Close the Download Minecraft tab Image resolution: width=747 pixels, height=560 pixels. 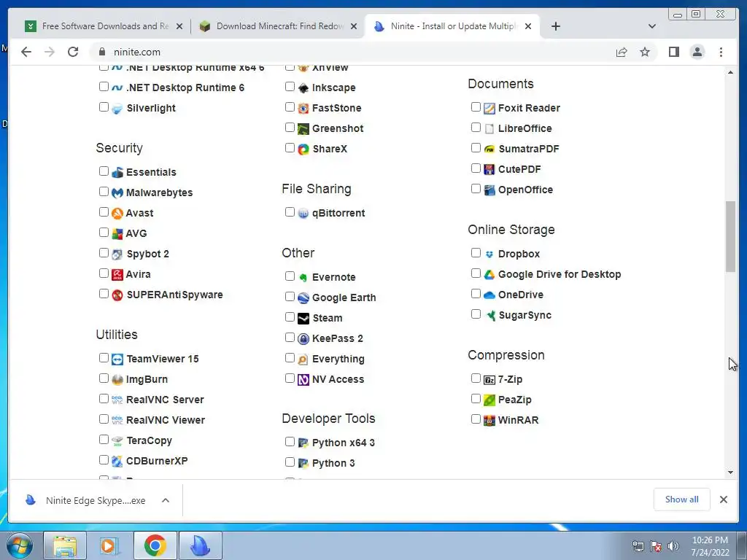coord(354,26)
